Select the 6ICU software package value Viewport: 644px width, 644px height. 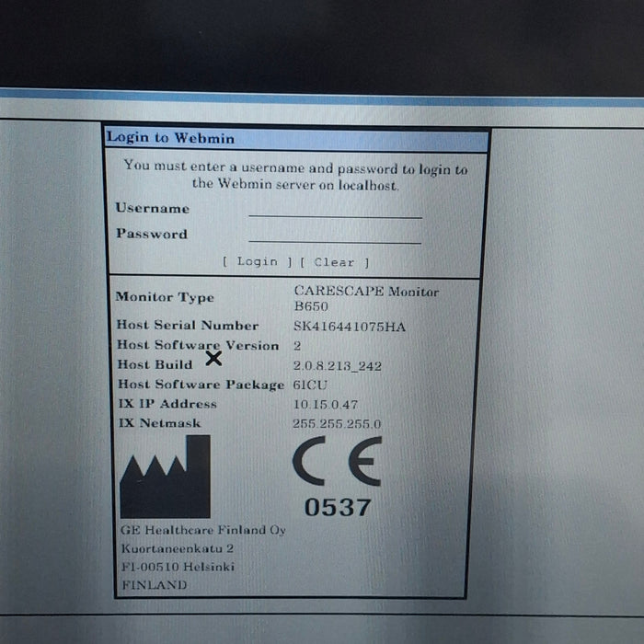click(x=309, y=385)
